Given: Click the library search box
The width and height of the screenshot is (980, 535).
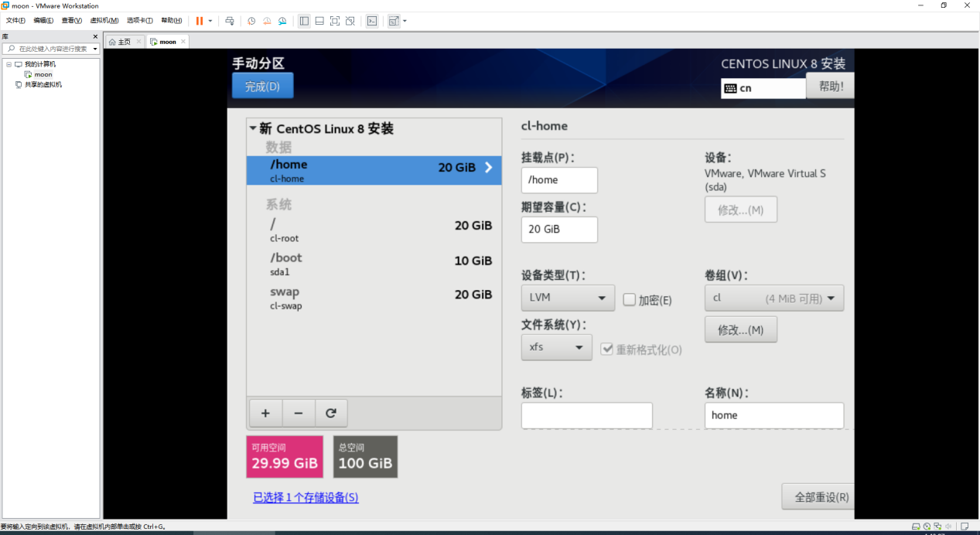Looking at the screenshot, I should click(x=50, y=49).
